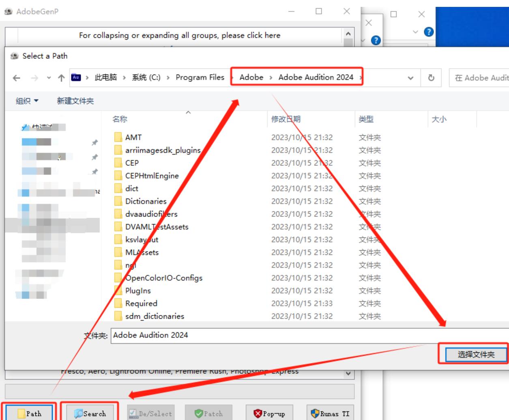Sort by the 大小 column header
Screen dimensions: 509x420
pyautogui.click(x=439, y=119)
